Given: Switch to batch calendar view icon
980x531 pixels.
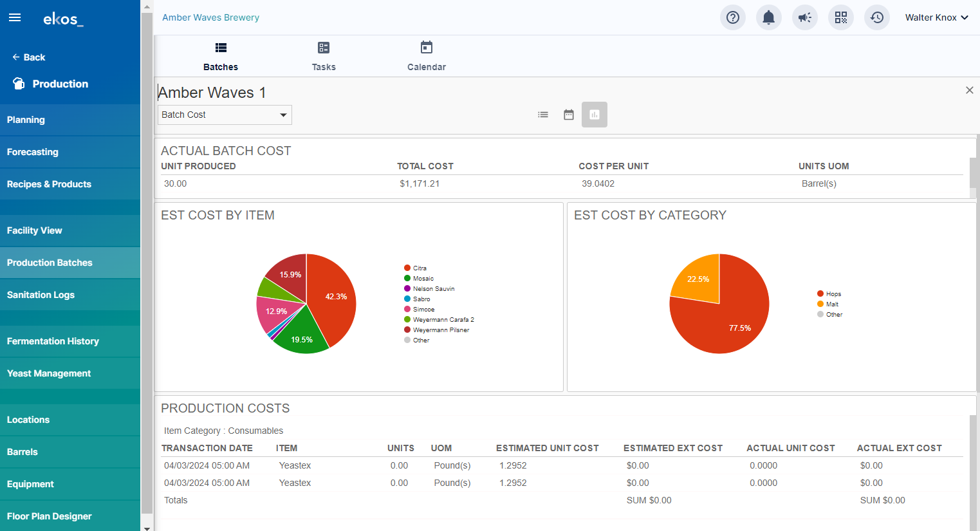Looking at the screenshot, I should click(x=569, y=115).
